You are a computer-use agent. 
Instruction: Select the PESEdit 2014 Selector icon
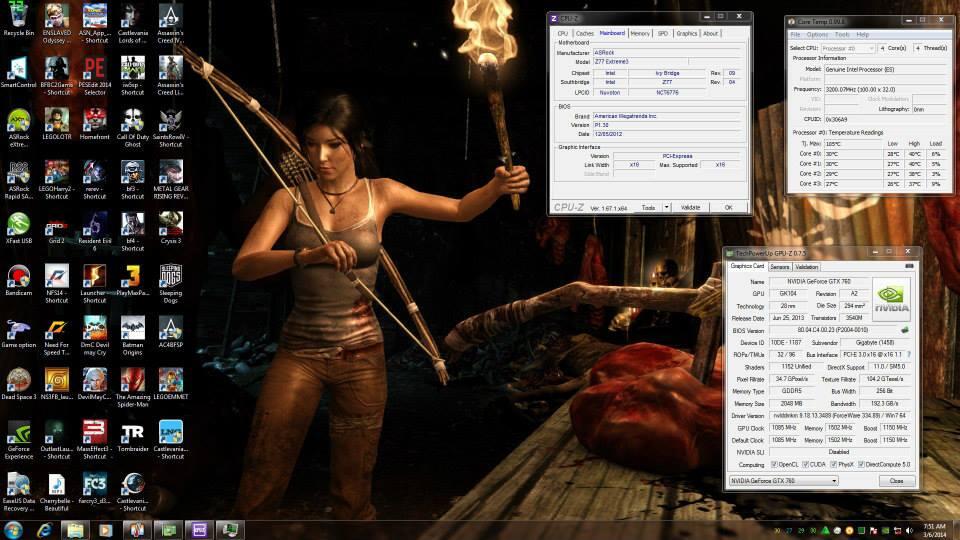pos(94,76)
